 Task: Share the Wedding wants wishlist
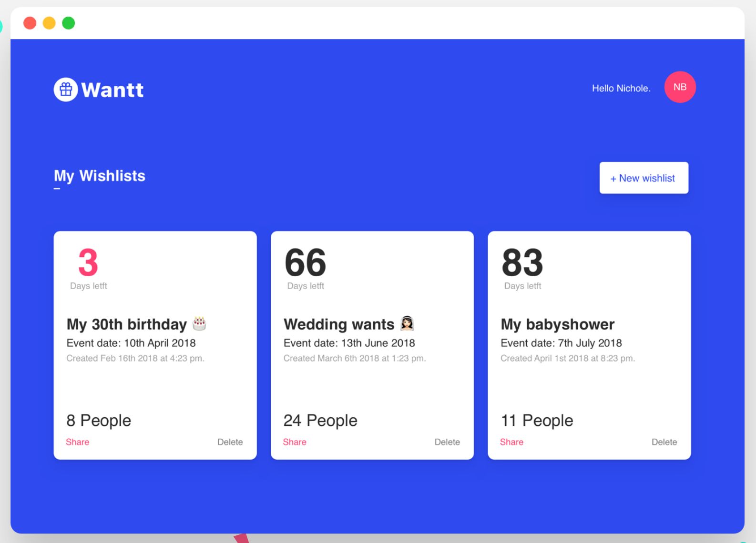(295, 442)
